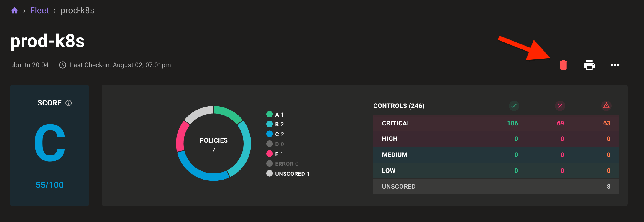Click the errored controls warning triangle icon
Image resolution: width=644 pixels, height=222 pixels.
[x=606, y=106]
